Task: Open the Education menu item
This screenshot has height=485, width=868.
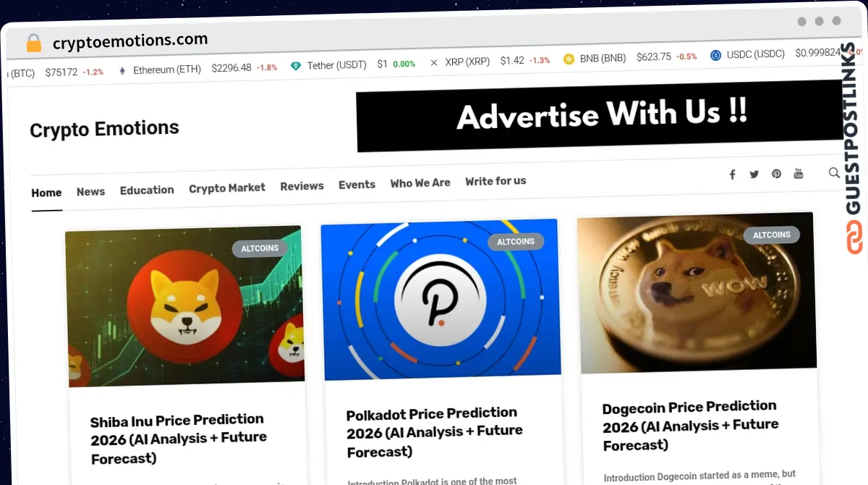Action: click(x=147, y=190)
